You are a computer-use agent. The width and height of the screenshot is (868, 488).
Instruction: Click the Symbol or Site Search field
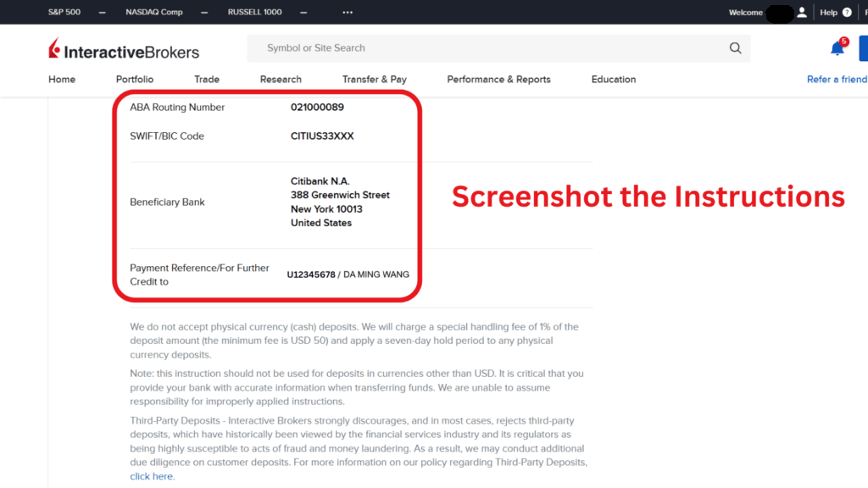point(424,48)
